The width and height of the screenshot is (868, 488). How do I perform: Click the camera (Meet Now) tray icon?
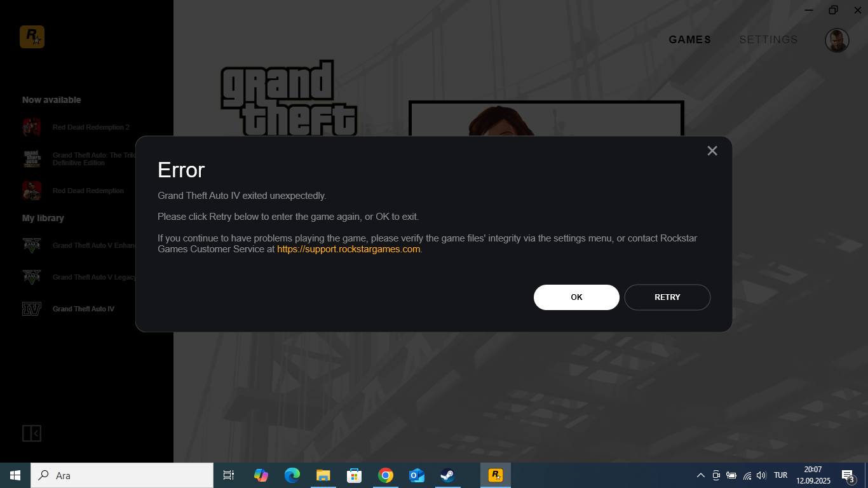pyautogui.click(x=716, y=475)
